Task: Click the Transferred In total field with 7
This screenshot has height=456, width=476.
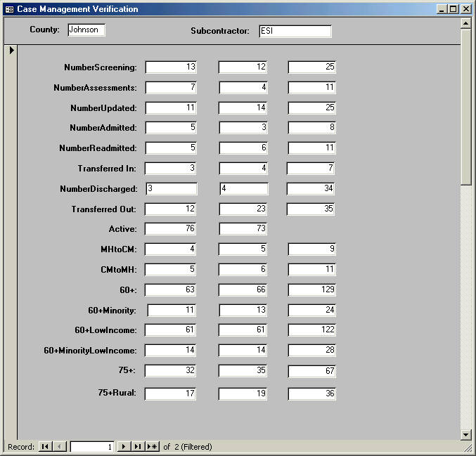Action: tap(311, 169)
